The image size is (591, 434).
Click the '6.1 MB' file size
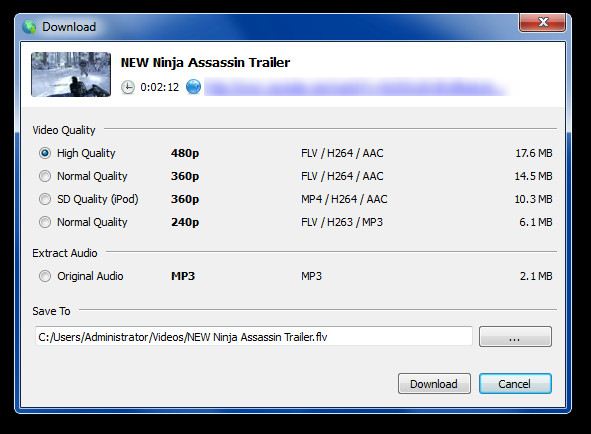click(x=536, y=222)
